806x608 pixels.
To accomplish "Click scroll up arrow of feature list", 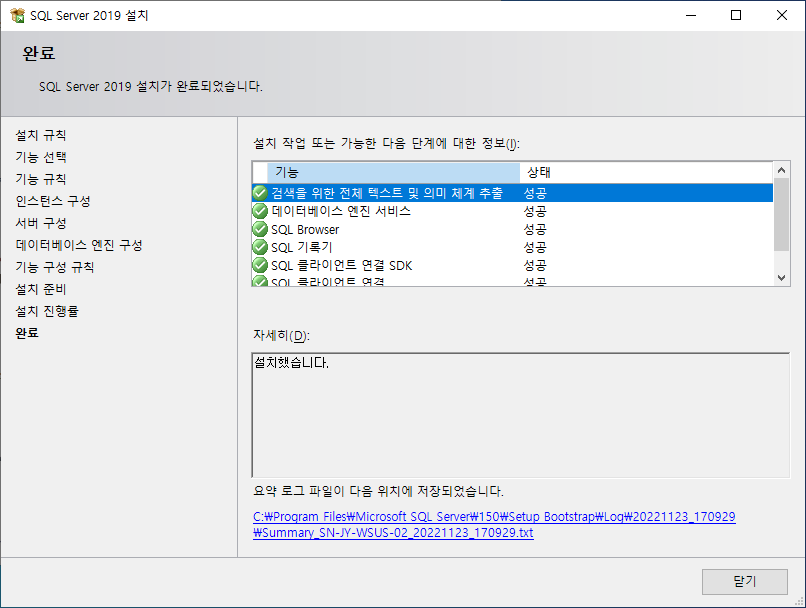I will point(781,170).
